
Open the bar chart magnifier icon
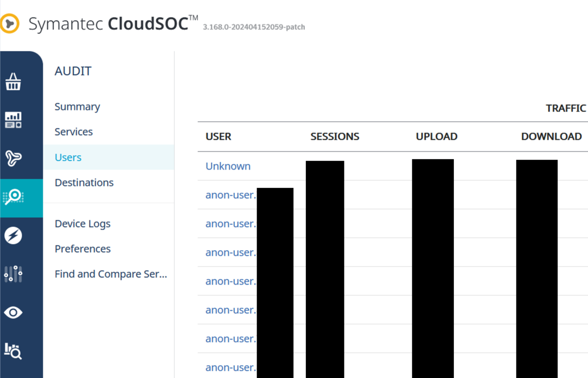pos(13,351)
